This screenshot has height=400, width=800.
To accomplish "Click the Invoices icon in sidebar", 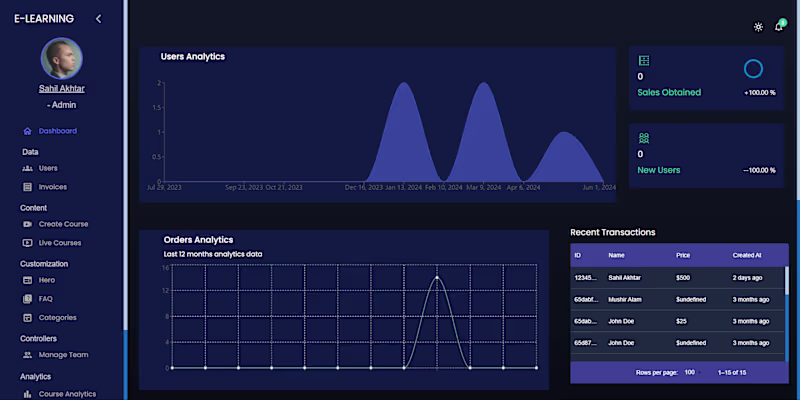I will [28, 187].
